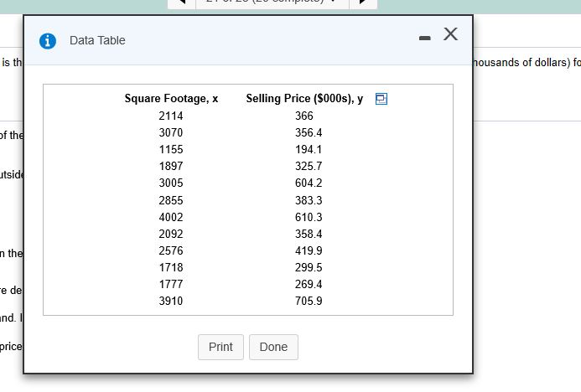Select selling price value 705.9
The image size is (581, 392).
point(309,301)
